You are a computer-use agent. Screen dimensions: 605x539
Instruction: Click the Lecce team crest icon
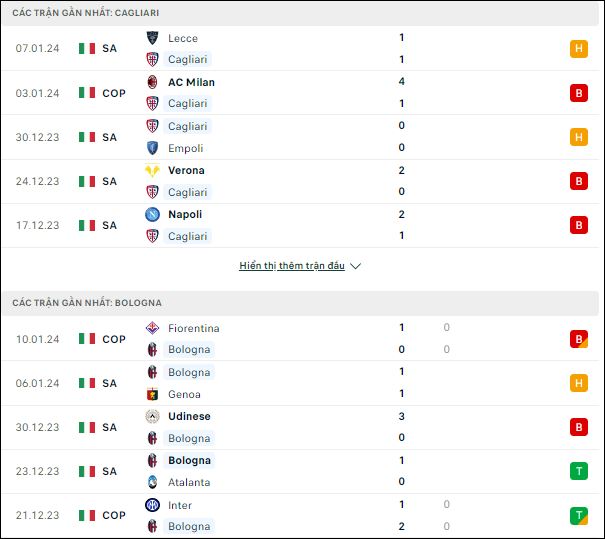tap(152, 38)
